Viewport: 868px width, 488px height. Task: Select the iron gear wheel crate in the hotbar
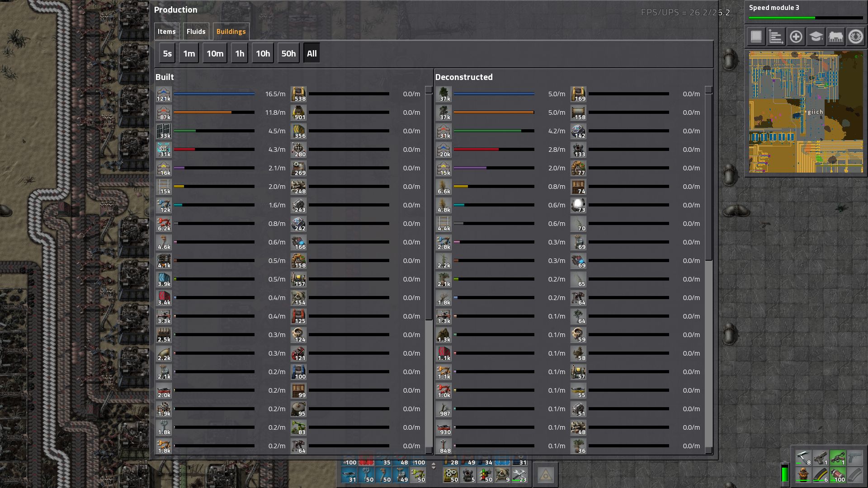click(450, 475)
